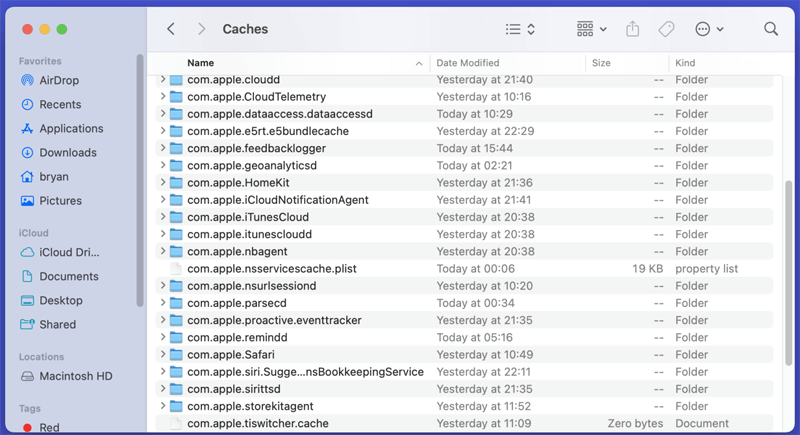Select the com.apple.parsecd row name

pos(237,303)
